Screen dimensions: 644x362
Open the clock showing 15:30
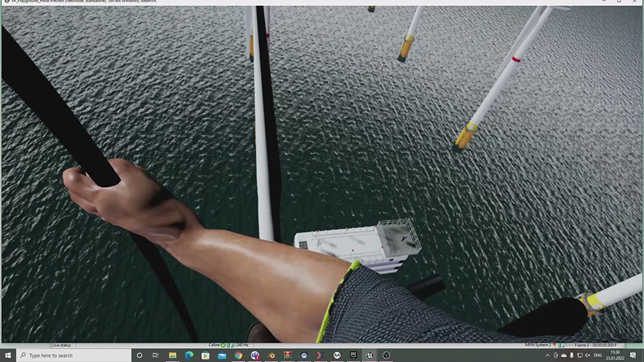coord(615,355)
